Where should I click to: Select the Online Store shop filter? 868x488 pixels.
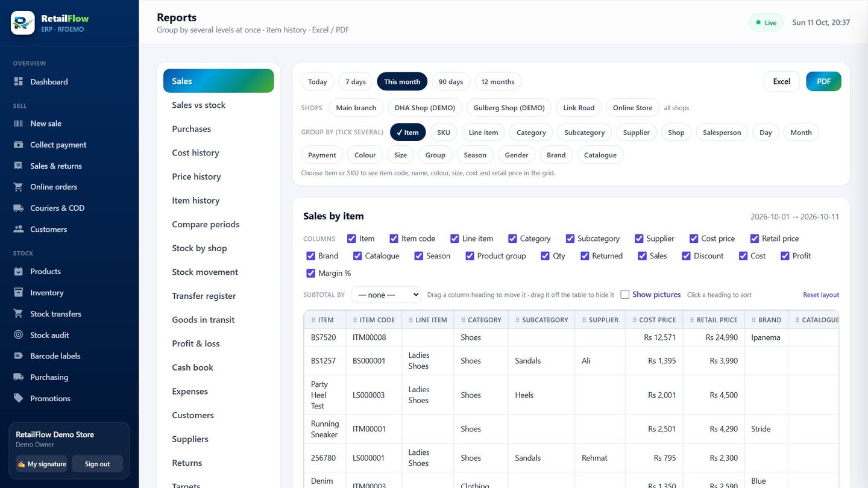(x=632, y=108)
